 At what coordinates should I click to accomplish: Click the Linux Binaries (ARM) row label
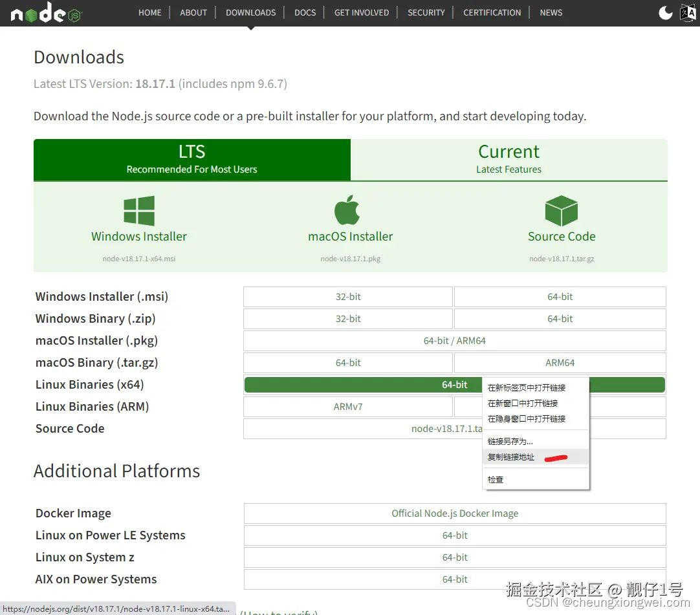click(92, 407)
